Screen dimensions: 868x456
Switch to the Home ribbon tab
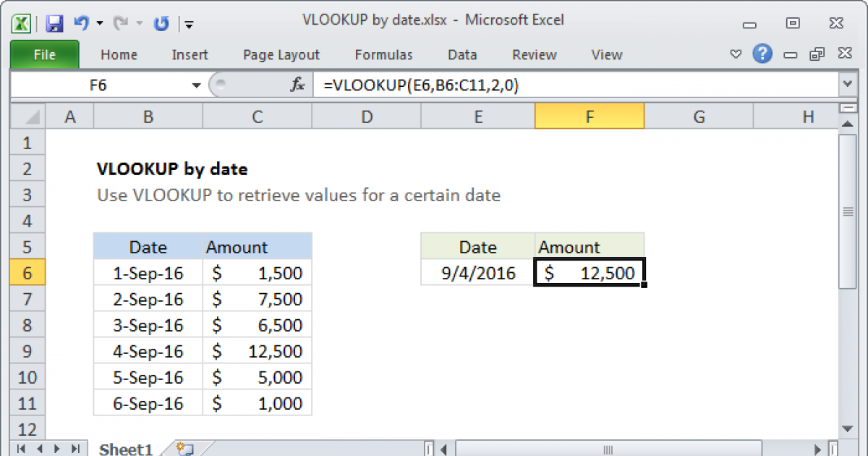click(x=119, y=54)
